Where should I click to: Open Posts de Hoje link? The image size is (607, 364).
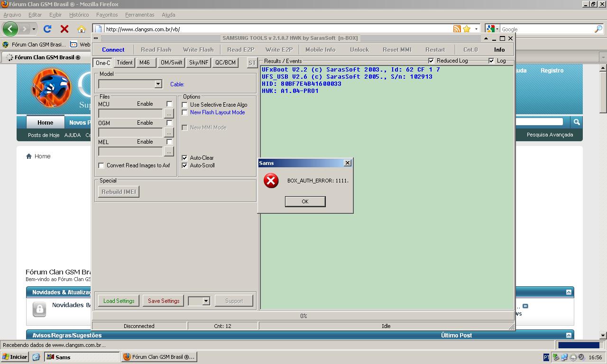pyautogui.click(x=44, y=135)
